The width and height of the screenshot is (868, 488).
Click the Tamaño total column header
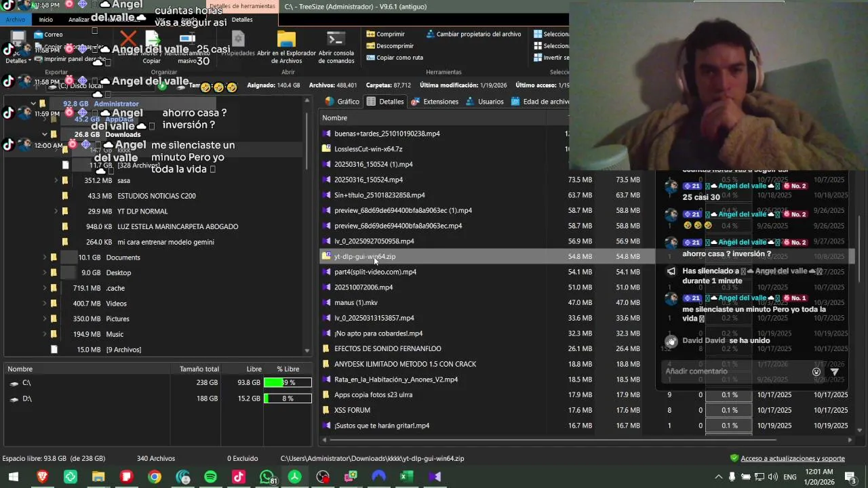click(x=199, y=369)
